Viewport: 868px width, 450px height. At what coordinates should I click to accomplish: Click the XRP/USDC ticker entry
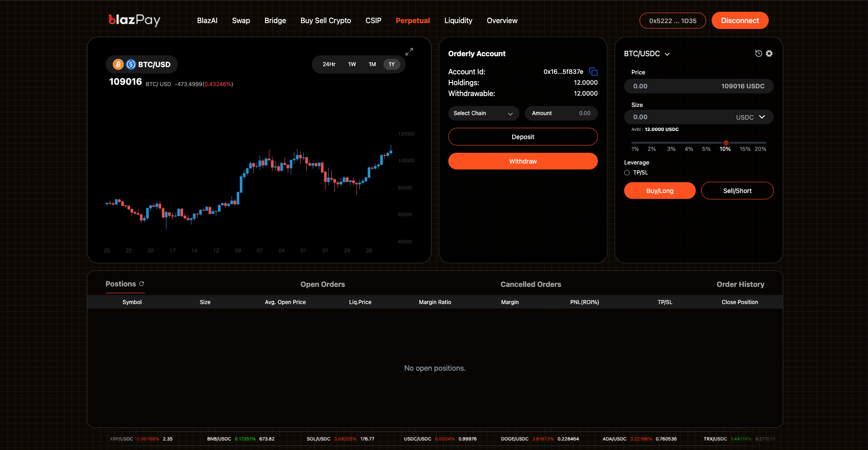click(141, 439)
